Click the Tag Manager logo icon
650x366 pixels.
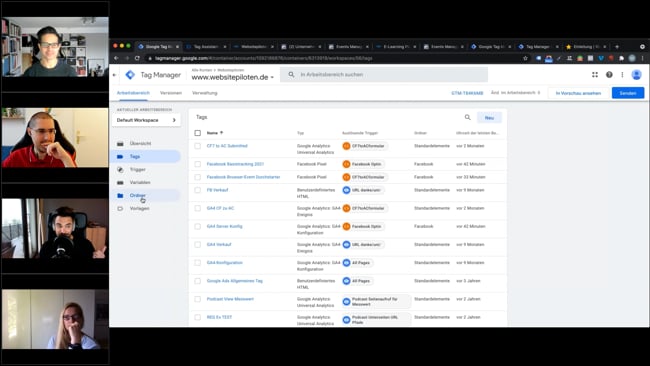(x=130, y=75)
